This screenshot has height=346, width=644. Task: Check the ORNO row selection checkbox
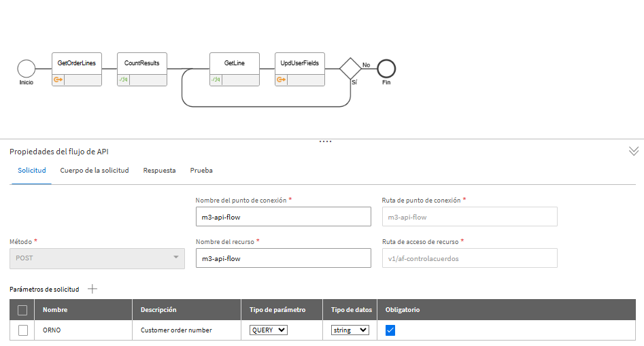coord(23,330)
